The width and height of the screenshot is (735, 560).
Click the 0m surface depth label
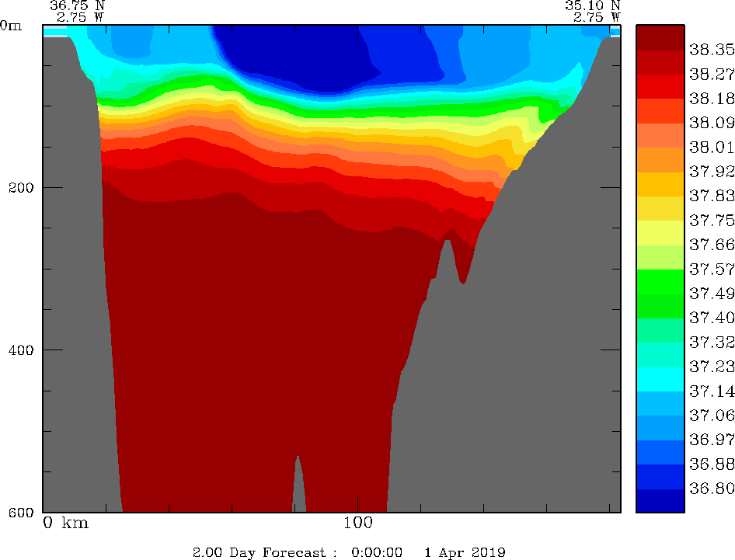pyautogui.click(x=11, y=25)
